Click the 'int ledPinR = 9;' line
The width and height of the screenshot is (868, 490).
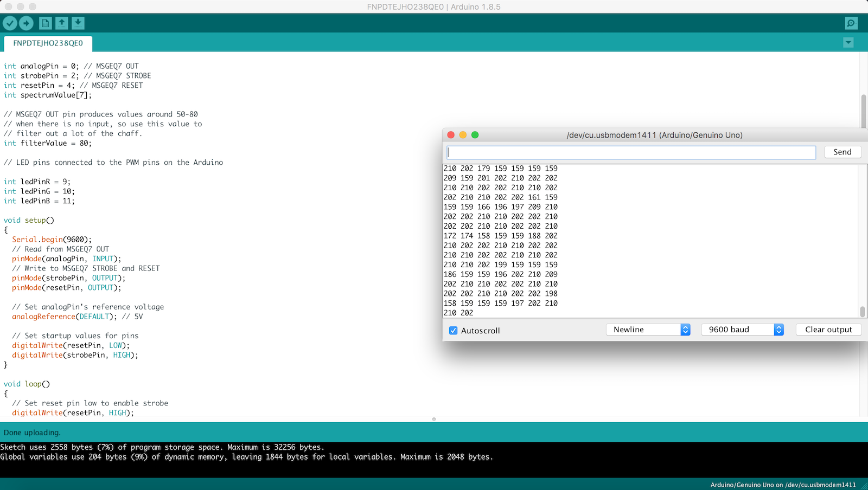(x=37, y=182)
